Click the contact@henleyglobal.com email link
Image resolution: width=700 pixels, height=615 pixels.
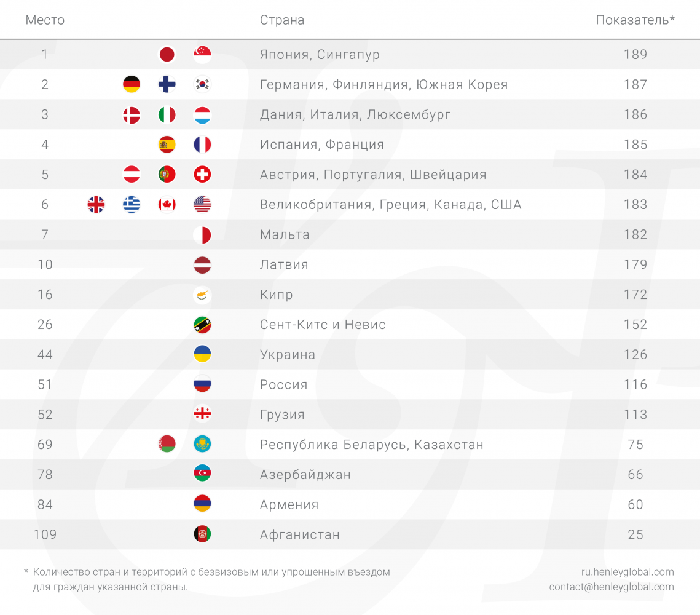[x=612, y=587]
